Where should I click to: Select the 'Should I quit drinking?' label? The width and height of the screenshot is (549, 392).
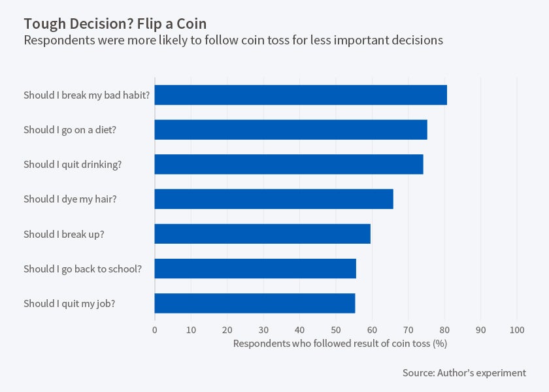[73, 164]
